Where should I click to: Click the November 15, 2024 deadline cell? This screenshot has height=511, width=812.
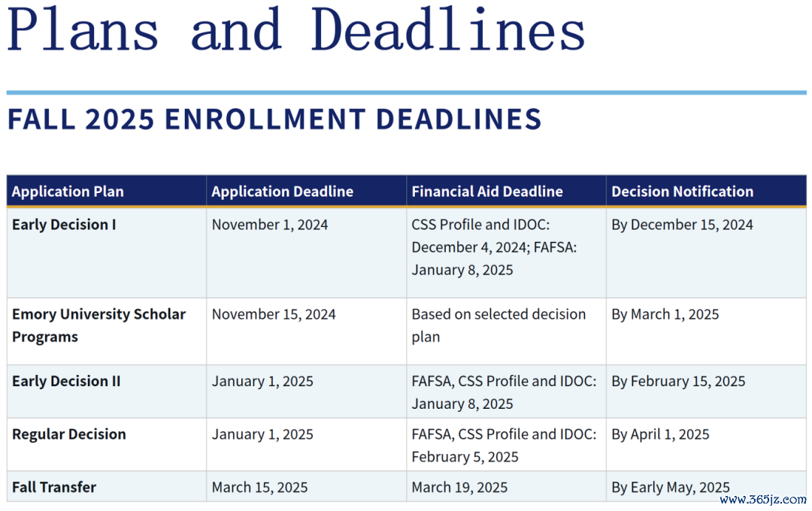pos(274,314)
